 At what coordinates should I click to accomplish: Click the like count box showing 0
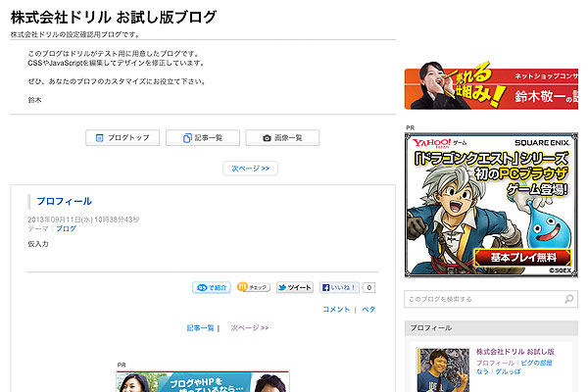pyautogui.click(x=369, y=288)
